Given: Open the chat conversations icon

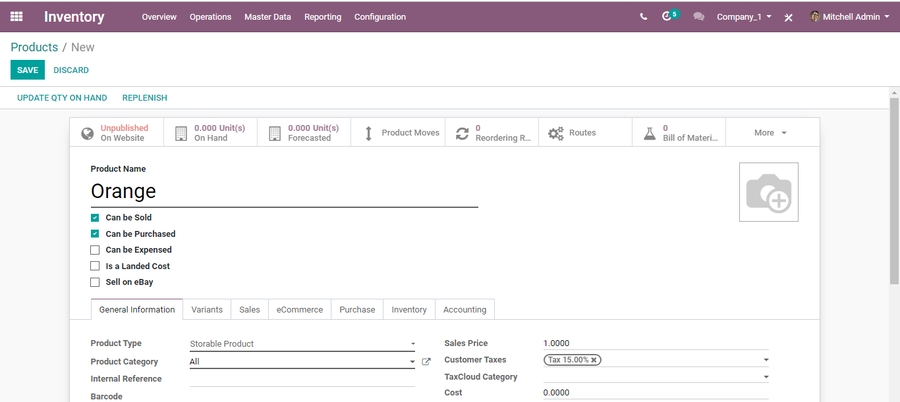Looking at the screenshot, I should [x=698, y=17].
